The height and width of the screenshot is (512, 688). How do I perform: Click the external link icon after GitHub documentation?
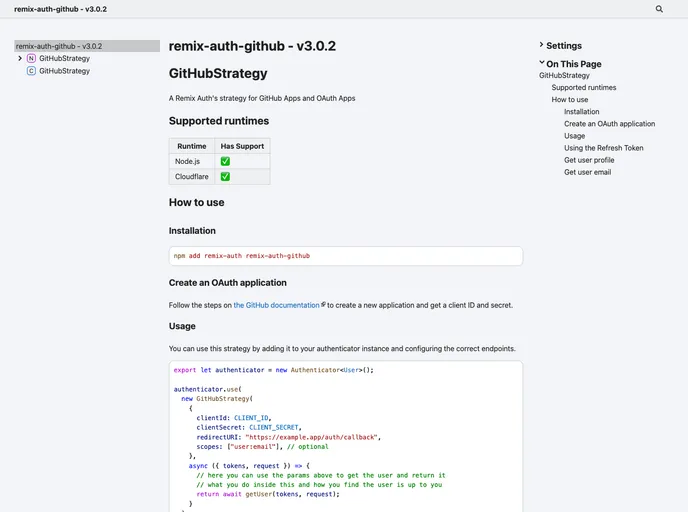click(323, 304)
